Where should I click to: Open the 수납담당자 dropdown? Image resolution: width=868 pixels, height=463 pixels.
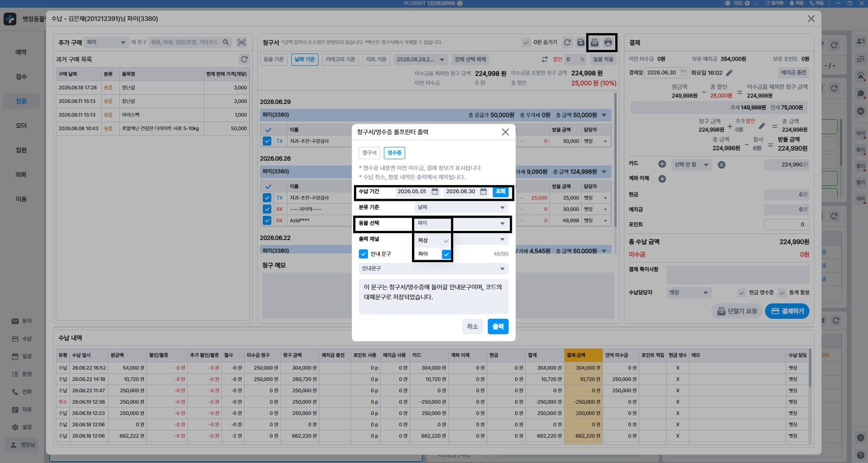tap(689, 292)
